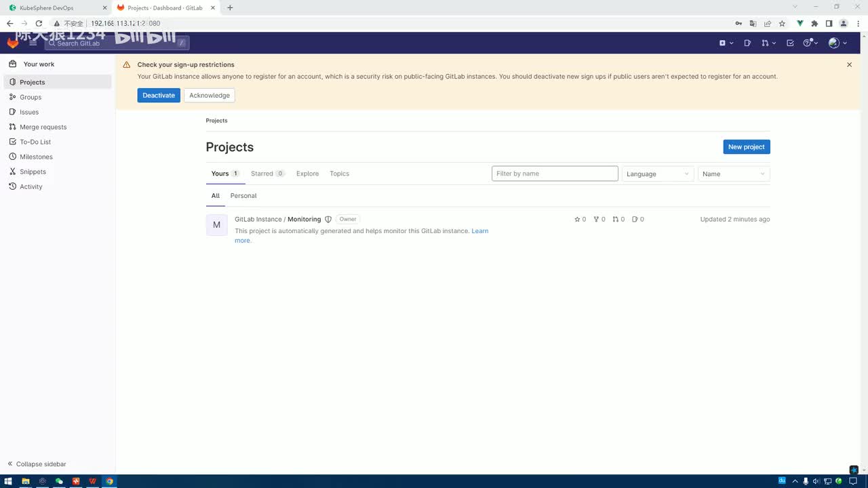
Task: Dismiss the sign-up restrictions alert
Action: [849, 65]
